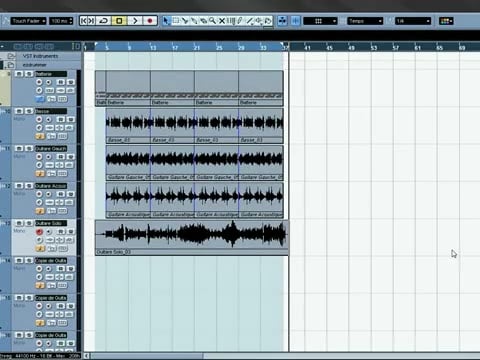Enable record on the Batterie track
This screenshot has width=480, height=360.
[39, 82]
